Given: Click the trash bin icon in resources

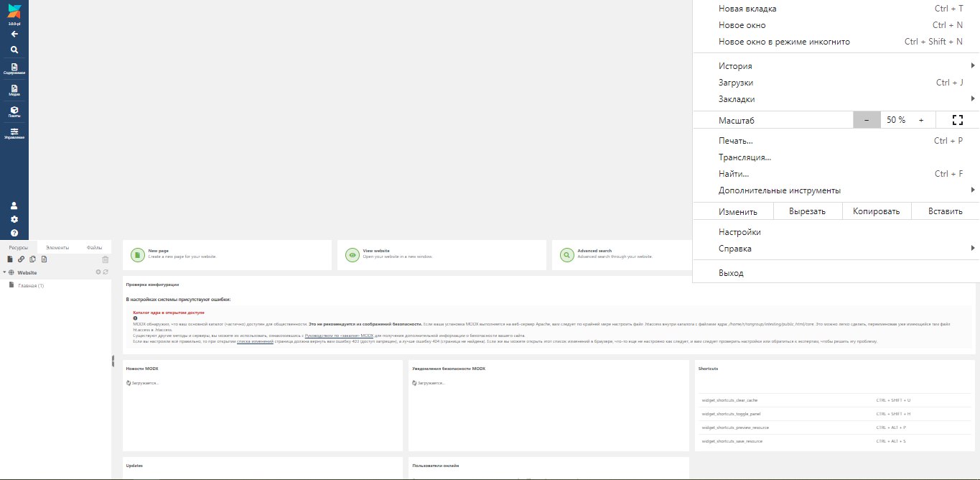Looking at the screenshot, I should pyautogui.click(x=106, y=259).
